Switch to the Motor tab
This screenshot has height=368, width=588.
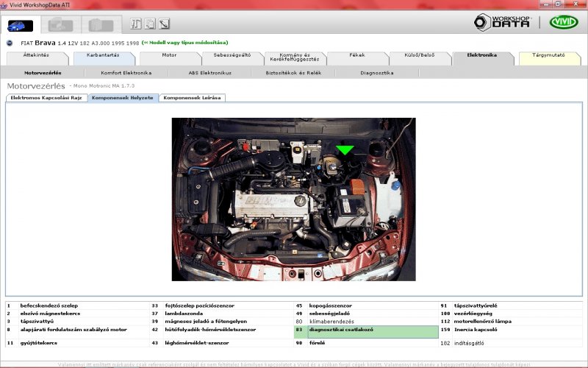coord(169,58)
